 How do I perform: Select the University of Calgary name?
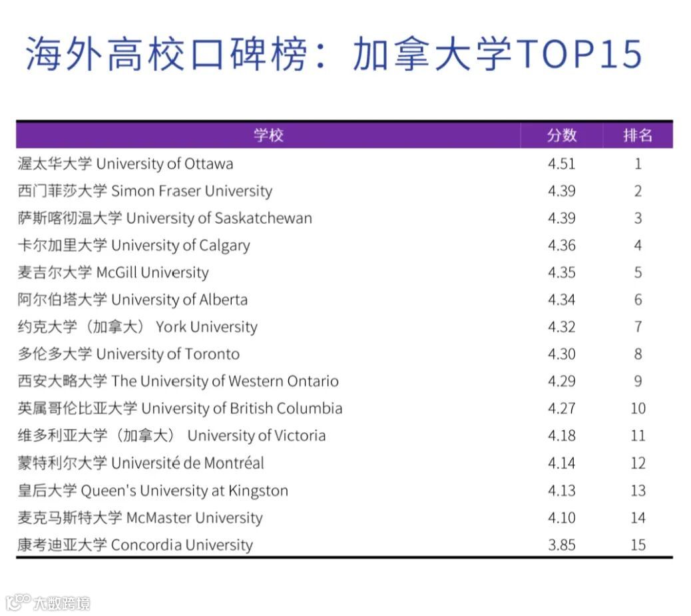coord(134,246)
